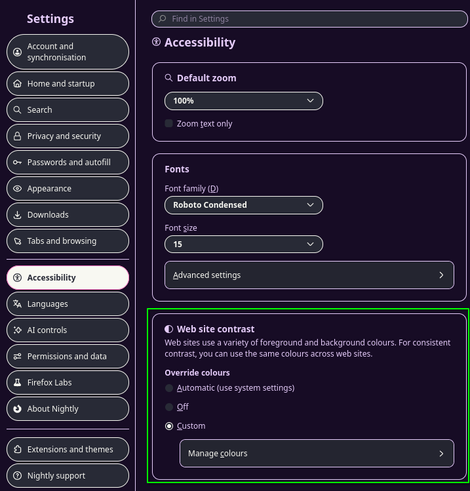This screenshot has width=470, height=491.
Task: Open the sidebar Search category
Action: coord(68,110)
